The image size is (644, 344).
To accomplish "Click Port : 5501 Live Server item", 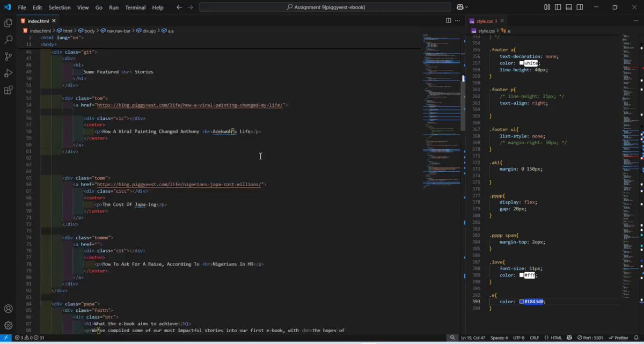I will tap(590, 338).
